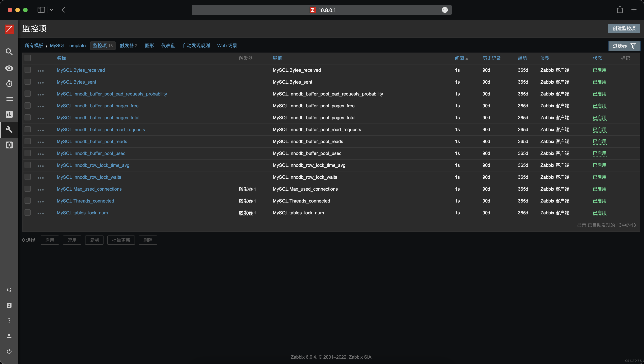Click the browser share icon
The image size is (644, 364).
tap(620, 10)
